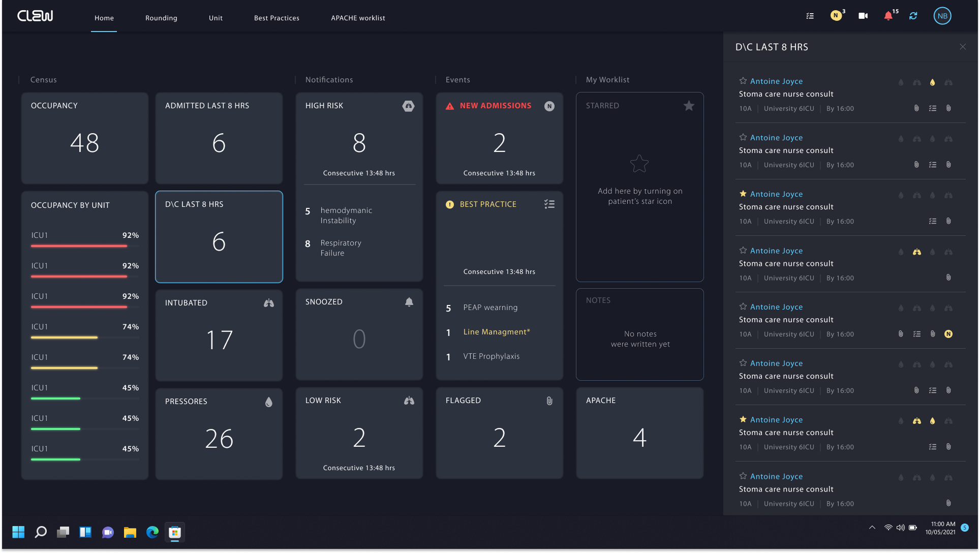Open the yellow N notifications badge

coord(836,16)
